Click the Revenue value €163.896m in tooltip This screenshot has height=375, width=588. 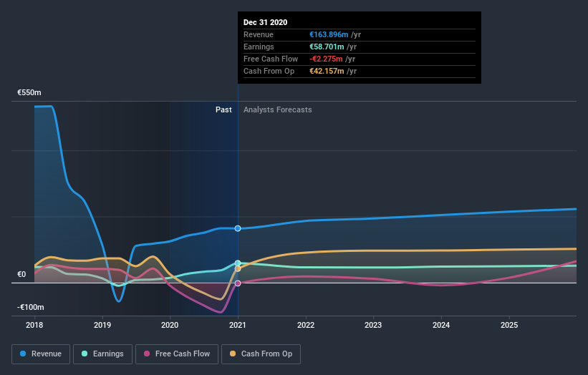329,34
